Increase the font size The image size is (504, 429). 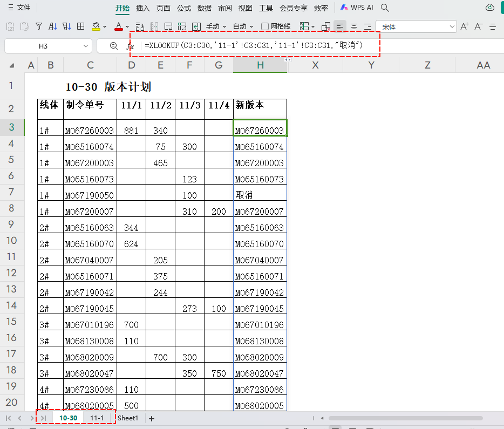point(465,26)
